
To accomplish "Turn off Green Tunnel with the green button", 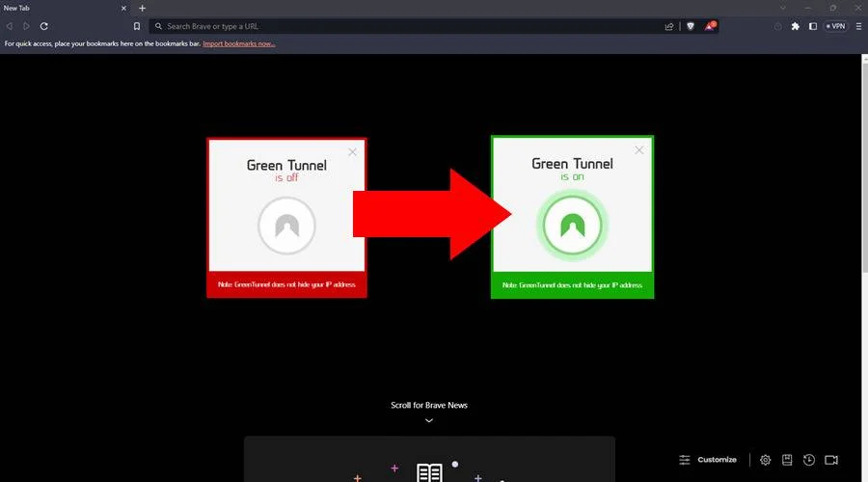I will click(572, 226).
